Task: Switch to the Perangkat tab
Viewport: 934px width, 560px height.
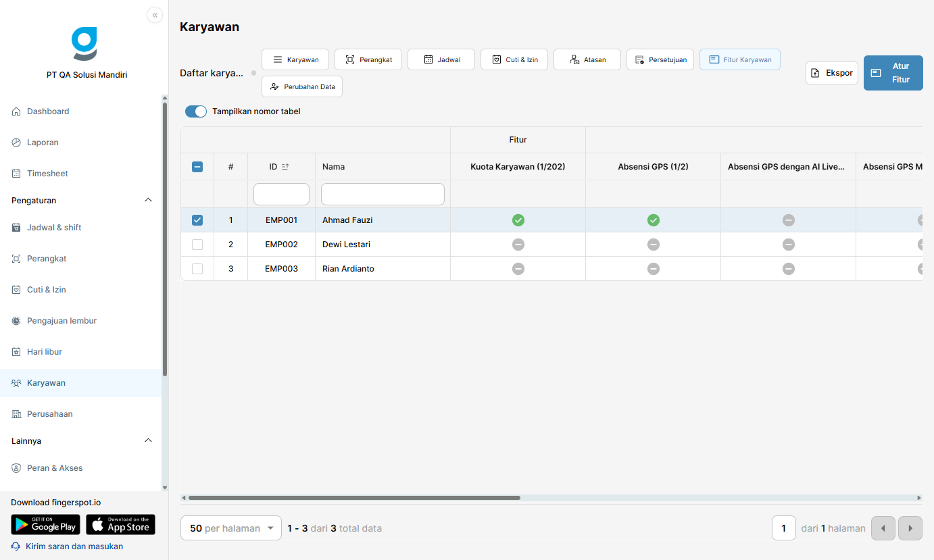Action: (x=368, y=59)
